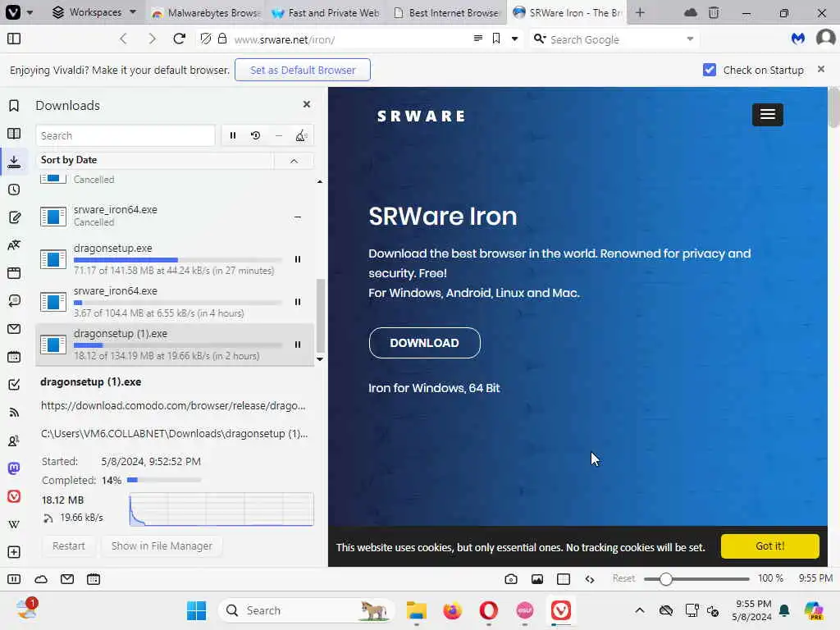This screenshot has height=630, width=840.
Task: Open the Mail panel envelope icon
Action: [14, 328]
